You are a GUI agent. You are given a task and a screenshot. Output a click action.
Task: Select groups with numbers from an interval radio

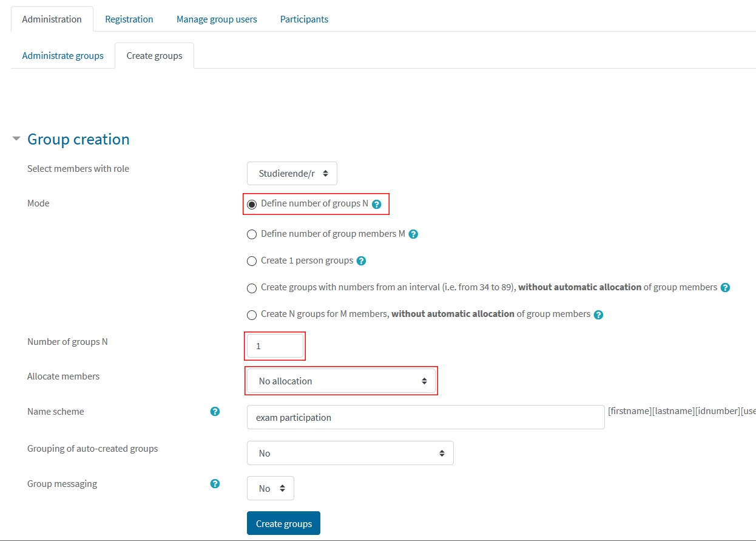coord(252,288)
